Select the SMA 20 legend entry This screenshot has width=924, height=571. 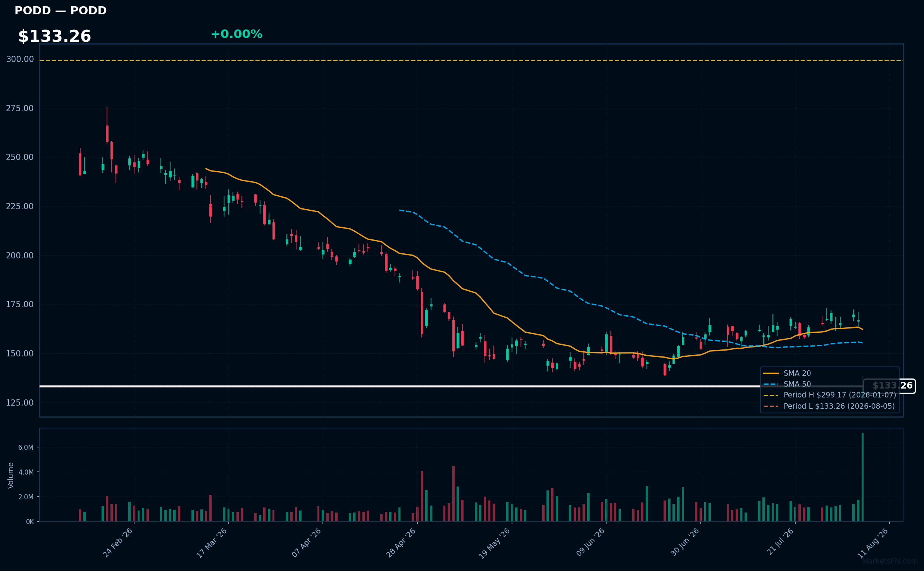click(x=787, y=373)
